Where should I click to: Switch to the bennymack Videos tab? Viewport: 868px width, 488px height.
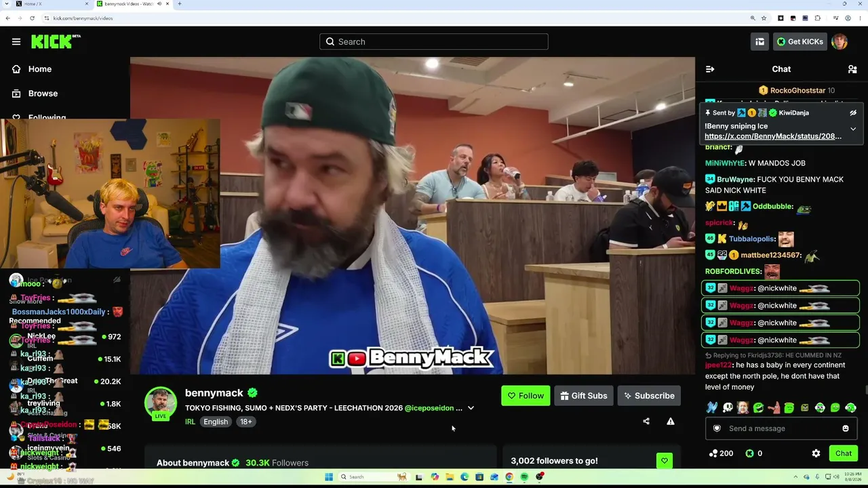pyautogui.click(x=132, y=4)
